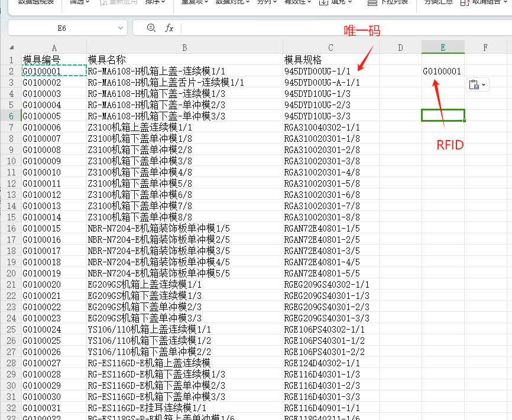Open the 筛选 filter dropdown
The width and height of the screenshot is (512, 420).
[x=80, y=2]
